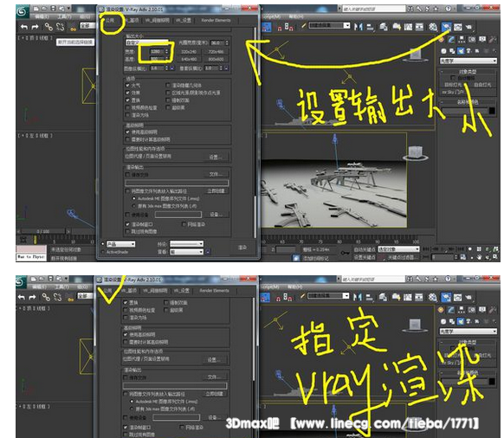Open the 全部 selection filter dropdown, upper screenshot

87,25
